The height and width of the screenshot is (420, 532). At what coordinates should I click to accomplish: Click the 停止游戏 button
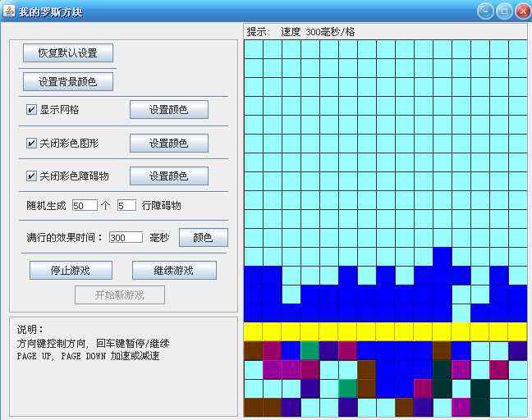pyautogui.click(x=71, y=270)
